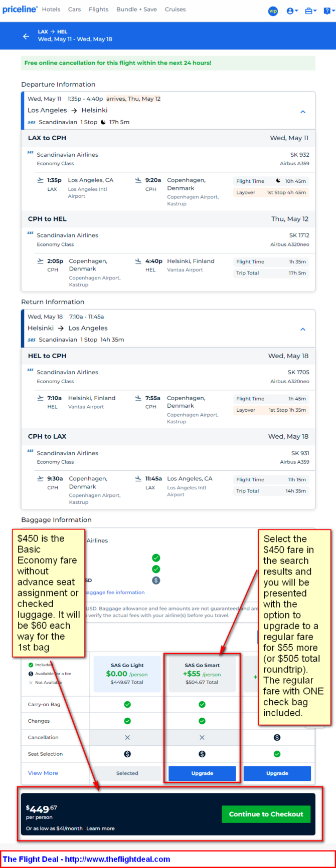The width and height of the screenshot is (336, 868).
Task: Click the VIP badge icon
Action: [273, 11]
